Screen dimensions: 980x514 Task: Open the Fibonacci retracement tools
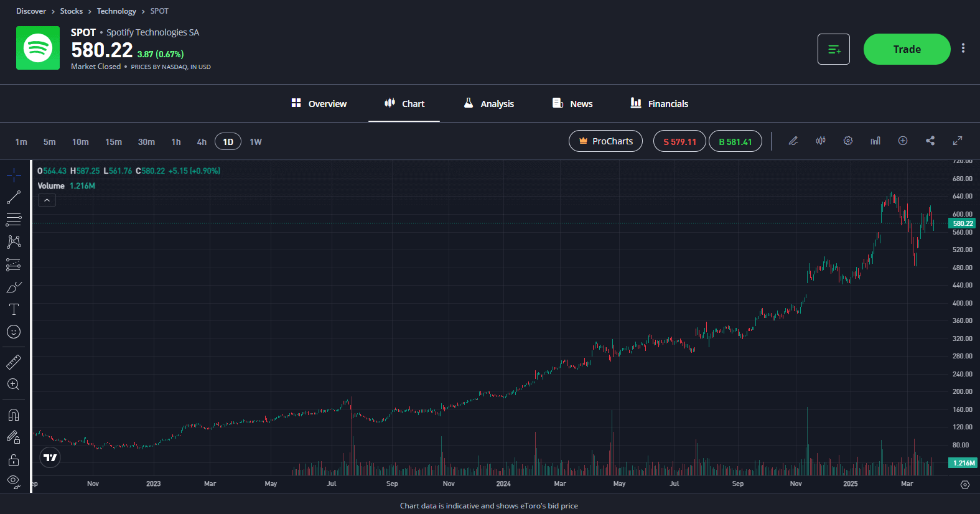[14, 220]
